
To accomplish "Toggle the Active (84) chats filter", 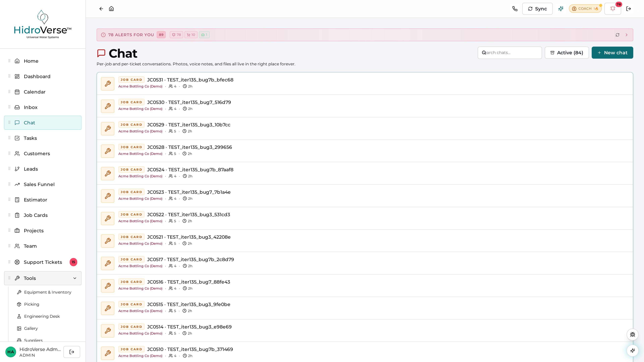I will tap(567, 53).
